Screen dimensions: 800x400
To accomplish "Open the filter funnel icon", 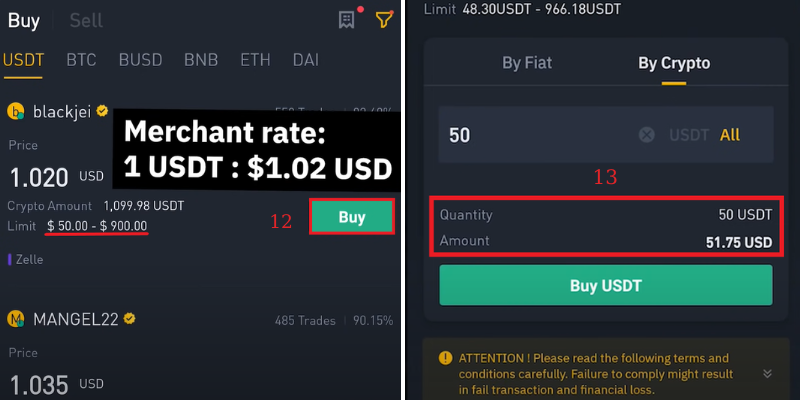I will click(x=384, y=20).
